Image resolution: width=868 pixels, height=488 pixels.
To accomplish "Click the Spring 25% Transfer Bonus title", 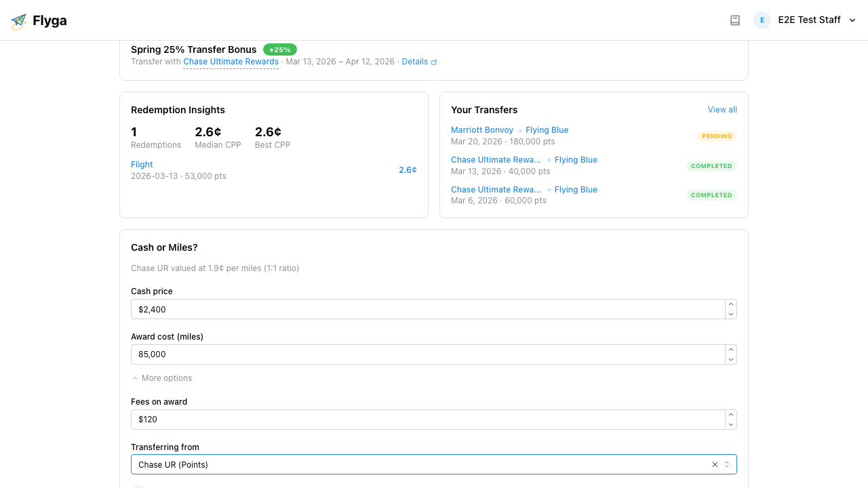I will (194, 49).
